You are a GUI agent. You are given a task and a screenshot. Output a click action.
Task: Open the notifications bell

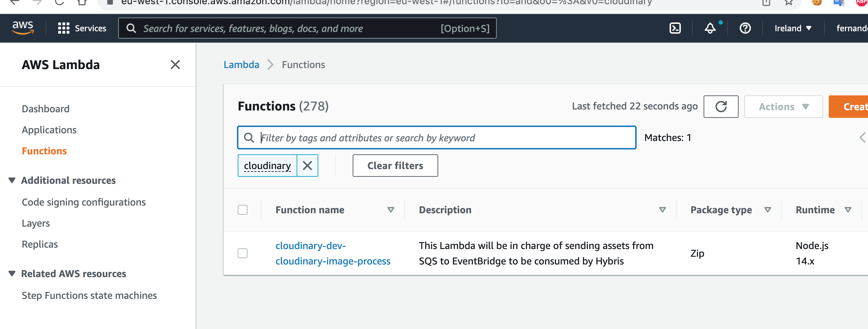(710, 28)
